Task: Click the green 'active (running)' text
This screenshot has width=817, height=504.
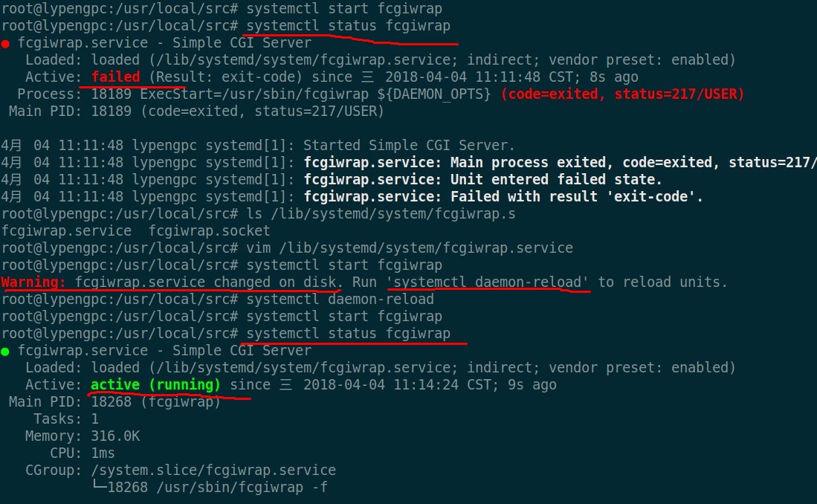Action: pos(155,385)
